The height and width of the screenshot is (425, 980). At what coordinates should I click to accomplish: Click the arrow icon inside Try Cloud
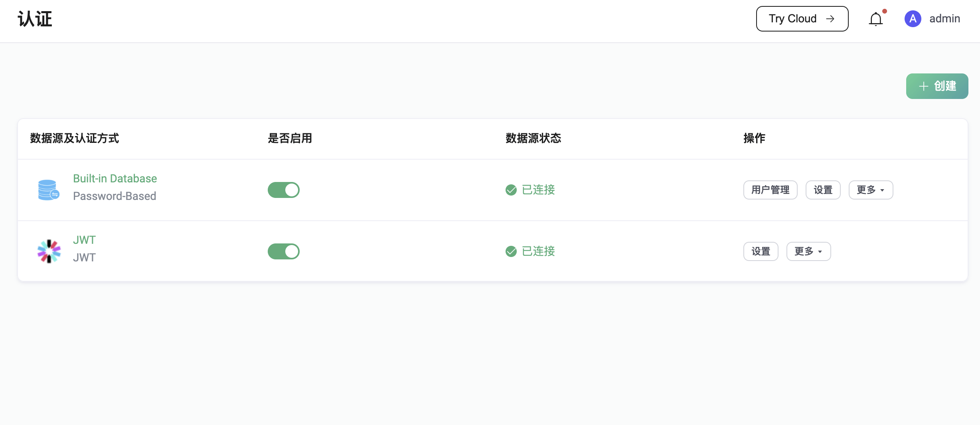[831, 19]
